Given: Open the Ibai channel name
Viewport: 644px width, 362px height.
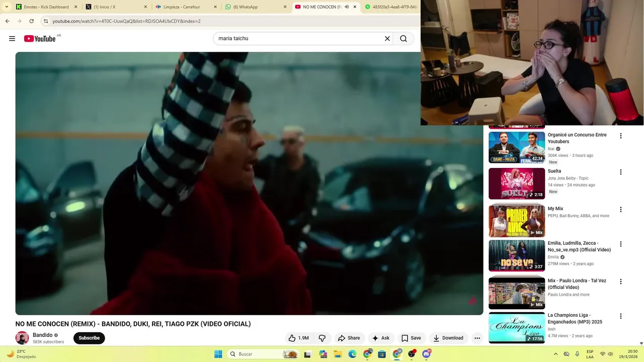Looking at the screenshot, I should point(551,149).
